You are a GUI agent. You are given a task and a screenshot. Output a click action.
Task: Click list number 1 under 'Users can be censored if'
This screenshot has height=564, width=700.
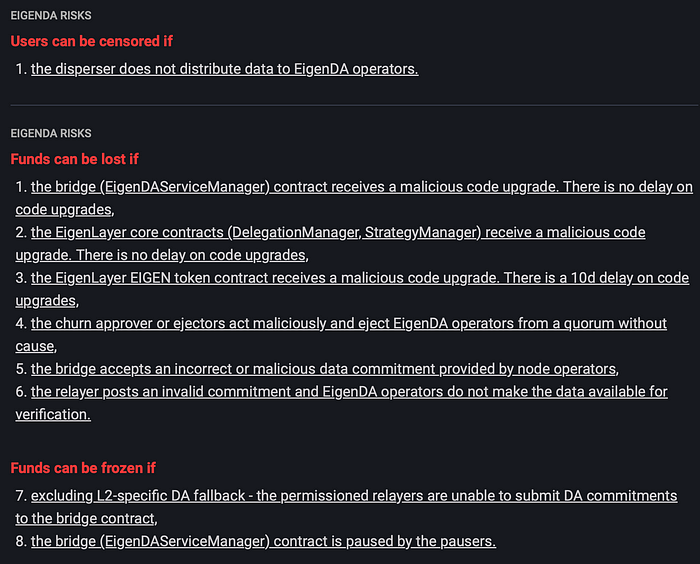pos(21,69)
